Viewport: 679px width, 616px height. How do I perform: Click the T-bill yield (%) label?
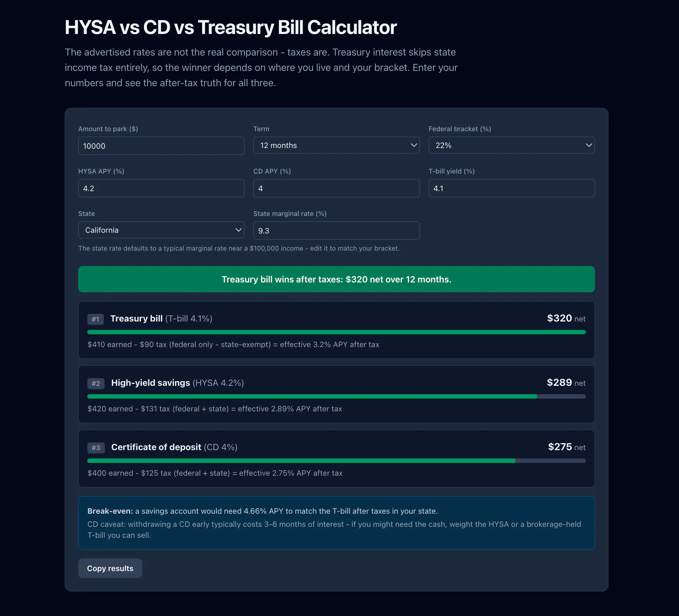[452, 171]
